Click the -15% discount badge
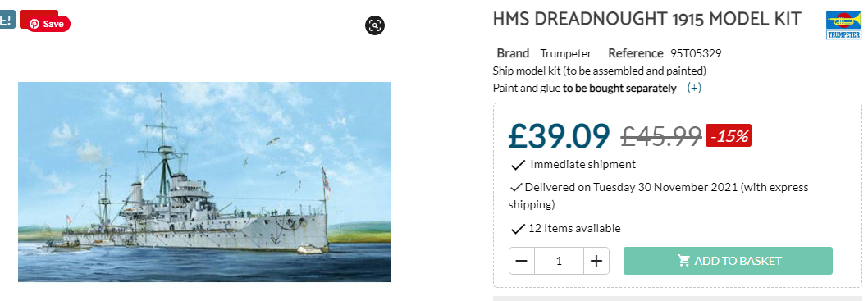The width and height of the screenshot is (868, 301). pos(729,135)
